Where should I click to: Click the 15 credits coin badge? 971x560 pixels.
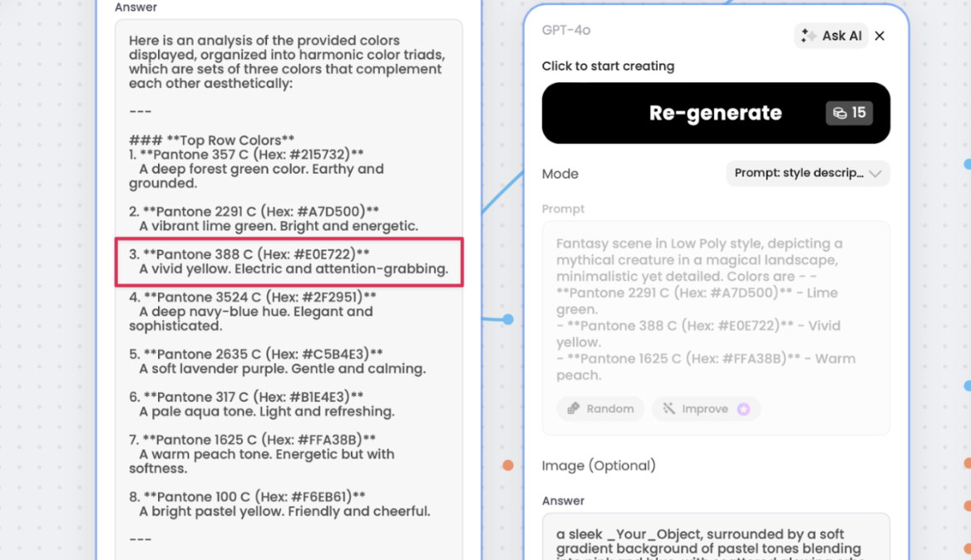click(849, 113)
